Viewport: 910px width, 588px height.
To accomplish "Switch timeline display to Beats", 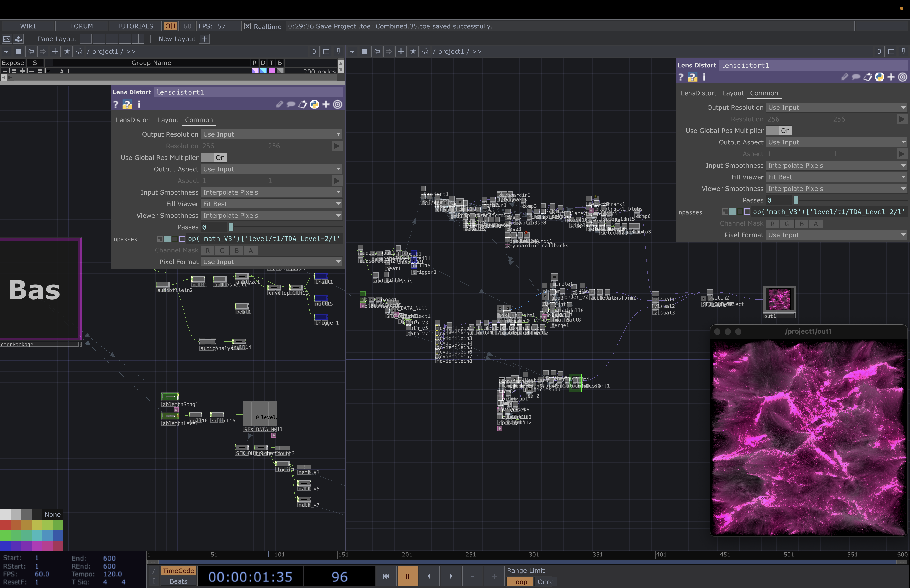I will point(178,581).
